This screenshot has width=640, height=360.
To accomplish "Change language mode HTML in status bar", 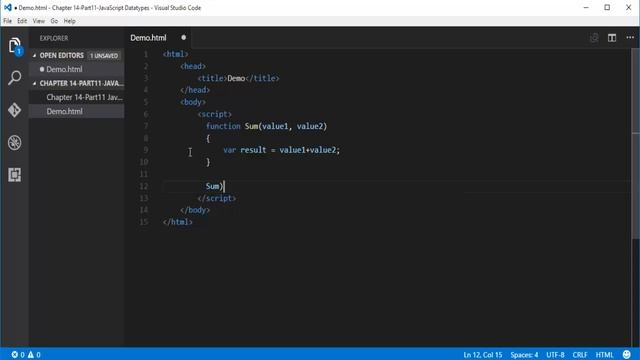I will coord(604,355).
